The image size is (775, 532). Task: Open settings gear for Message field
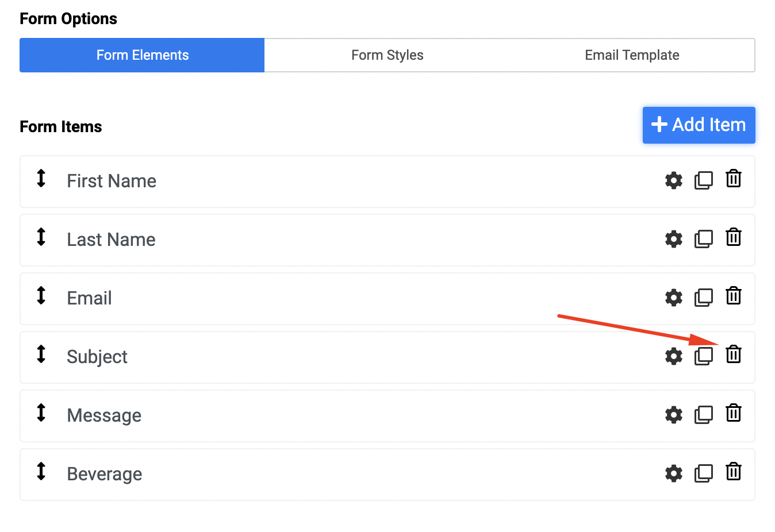[x=673, y=415]
